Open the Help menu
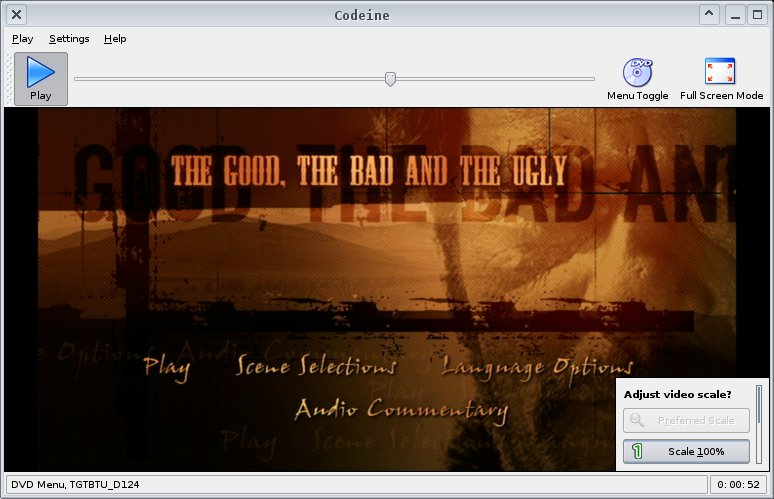The height and width of the screenshot is (499, 774). 115,38
